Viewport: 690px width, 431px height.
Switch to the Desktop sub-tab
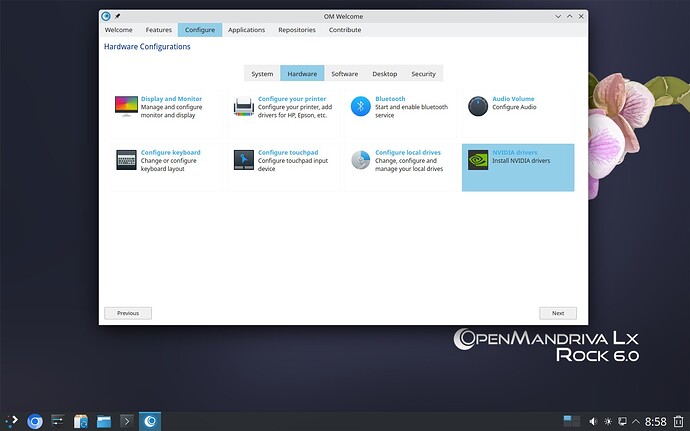pyautogui.click(x=385, y=74)
